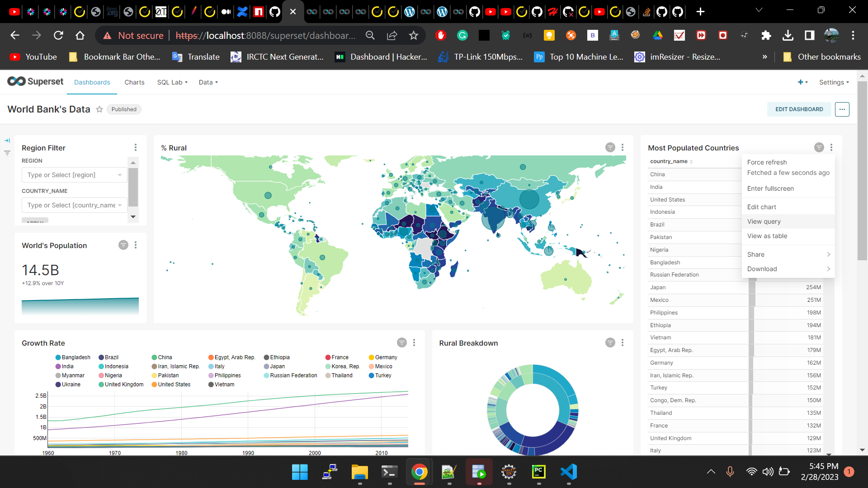
Task: Favorite the World Bank's Data dashboard star
Action: tap(99, 109)
